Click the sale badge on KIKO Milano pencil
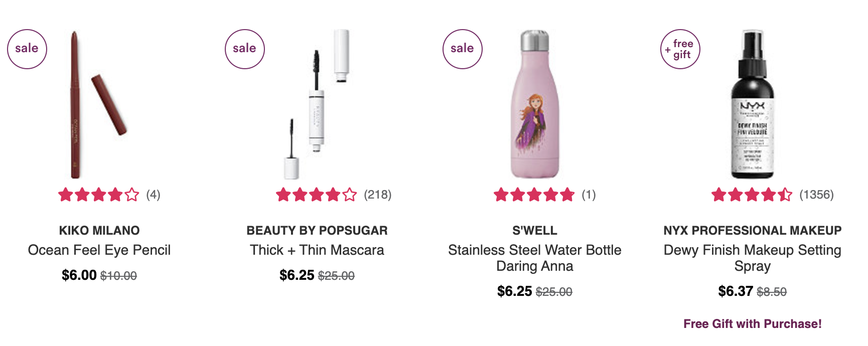The width and height of the screenshot is (868, 346). (x=27, y=49)
